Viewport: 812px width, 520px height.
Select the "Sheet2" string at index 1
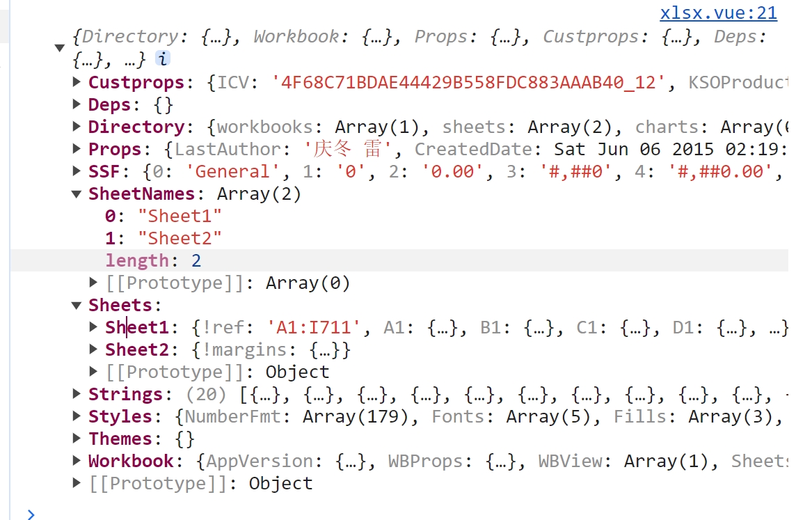(x=180, y=238)
